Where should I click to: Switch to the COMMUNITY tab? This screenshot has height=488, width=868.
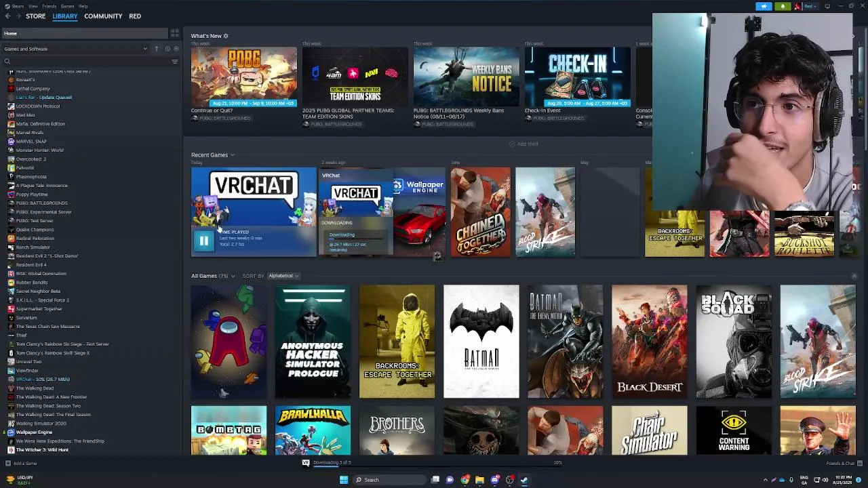click(x=103, y=16)
